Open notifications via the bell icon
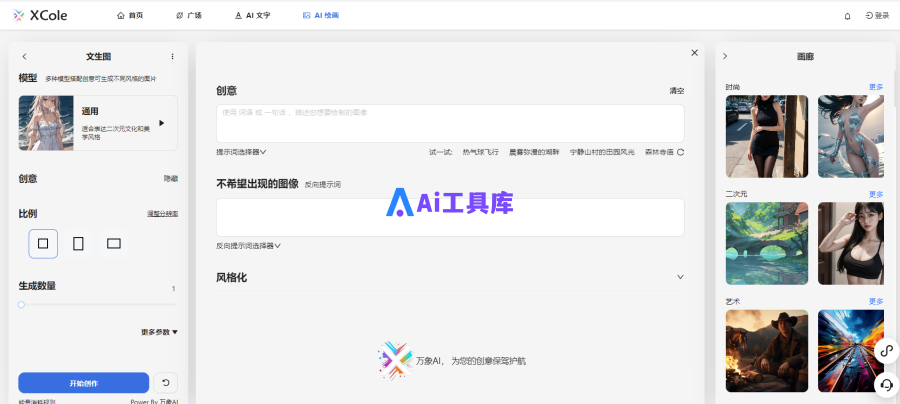This screenshot has height=404, width=900. [x=847, y=16]
